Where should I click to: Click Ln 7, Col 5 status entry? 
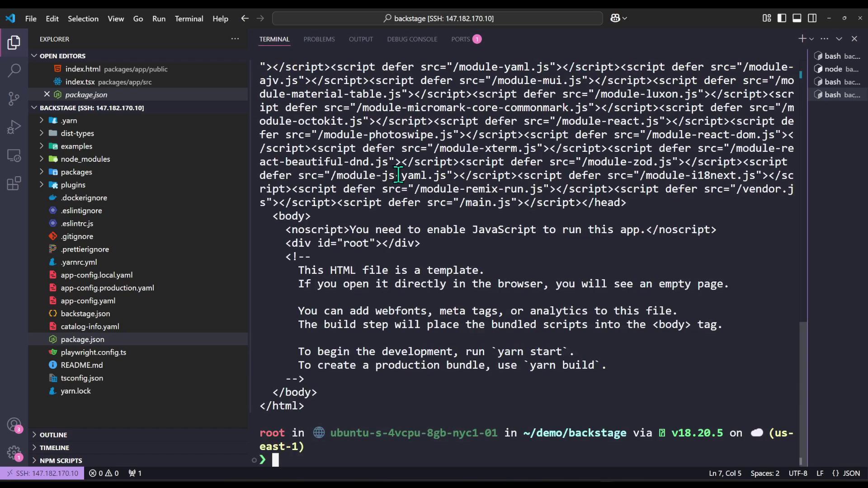point(725,473)
